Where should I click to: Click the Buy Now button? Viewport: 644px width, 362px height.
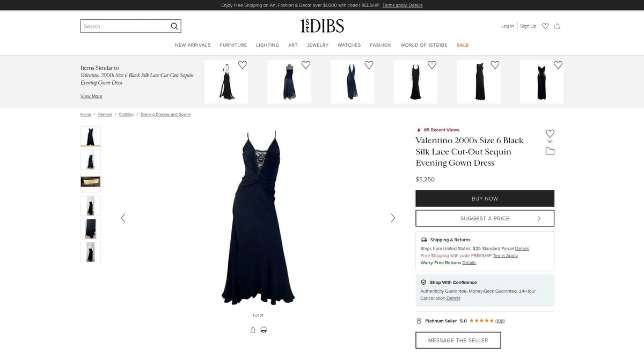click(485, 198)
